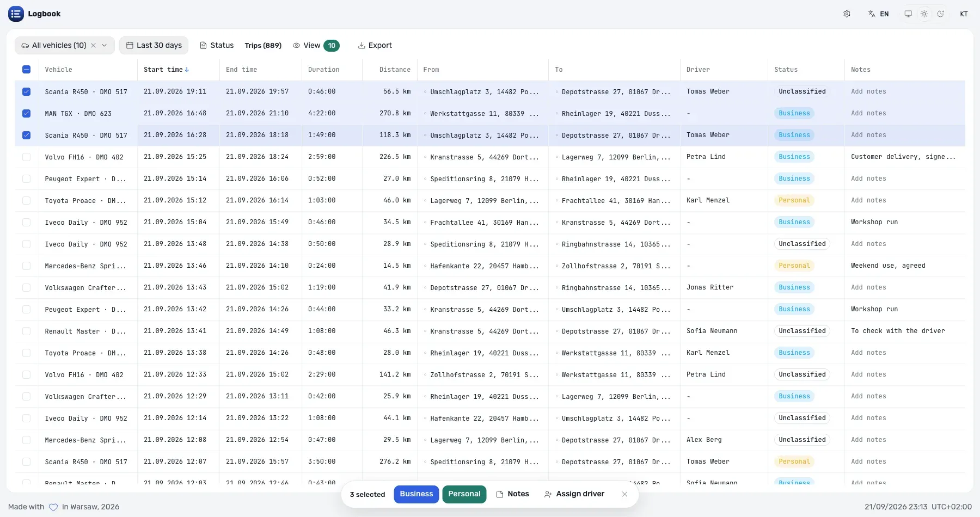Edit the 'Weekend use, agreed' note
The width and height of the screenshot is (980, 517).
888,266
